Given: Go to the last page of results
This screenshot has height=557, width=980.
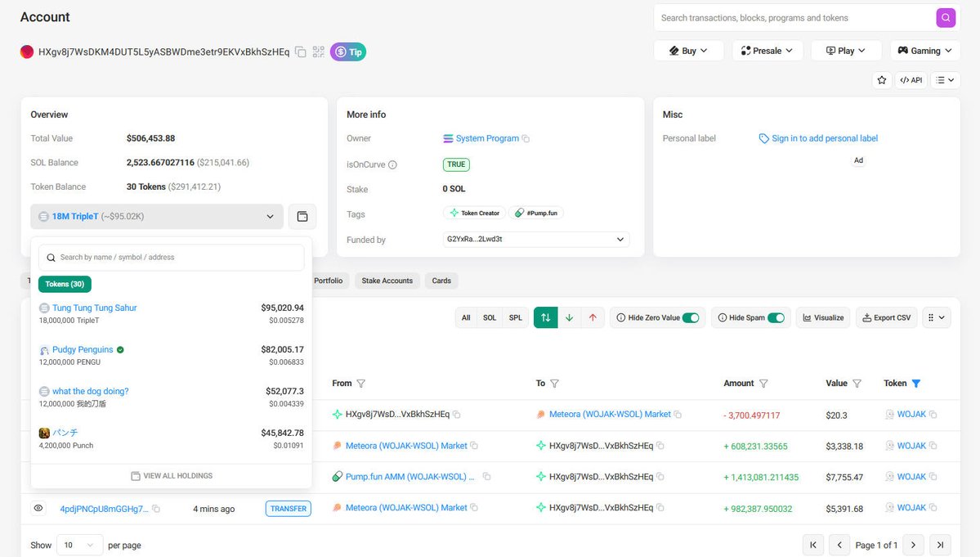Looking at the screenshot, I should [x=940, y=545].
